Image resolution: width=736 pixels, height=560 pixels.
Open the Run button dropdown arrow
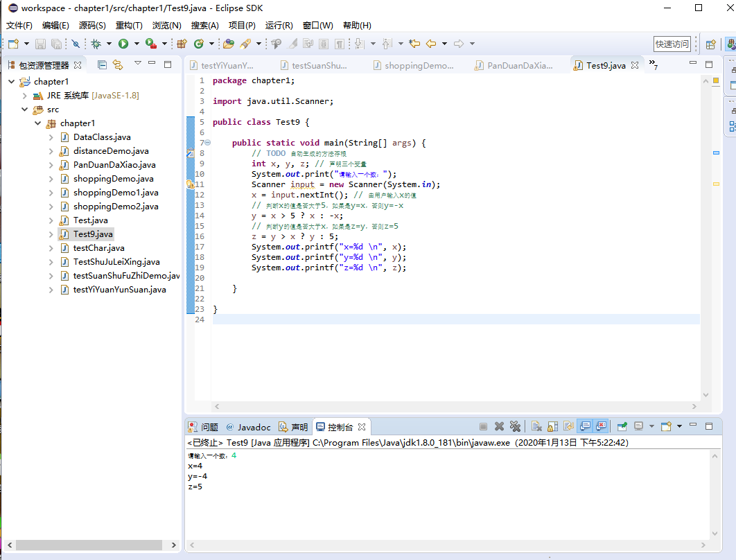(x=137, y=44)
